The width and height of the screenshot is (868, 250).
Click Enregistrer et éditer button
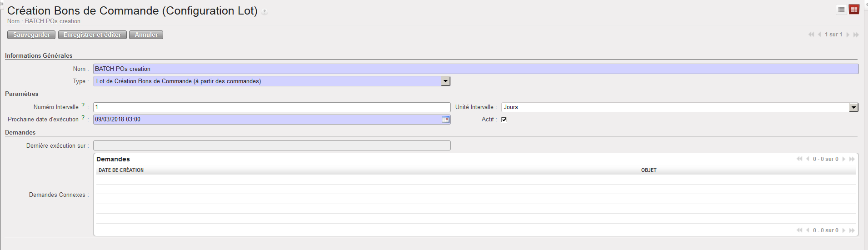(x=92, y=35)
